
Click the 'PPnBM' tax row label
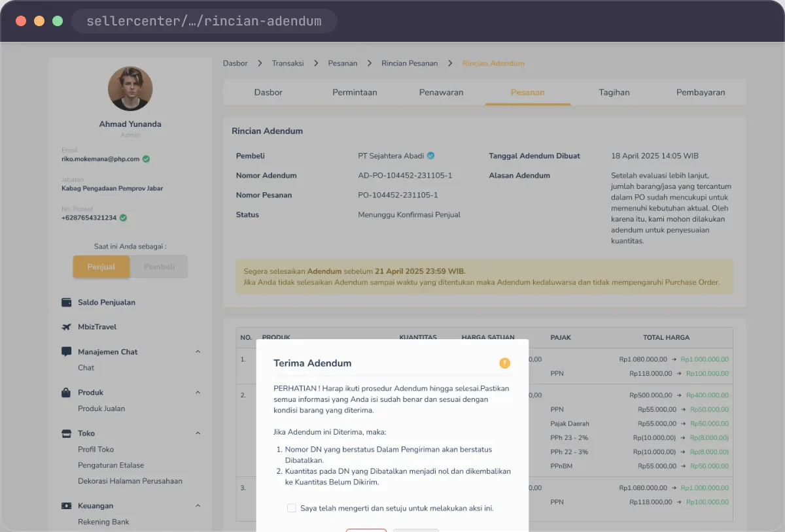pos(561,466)
